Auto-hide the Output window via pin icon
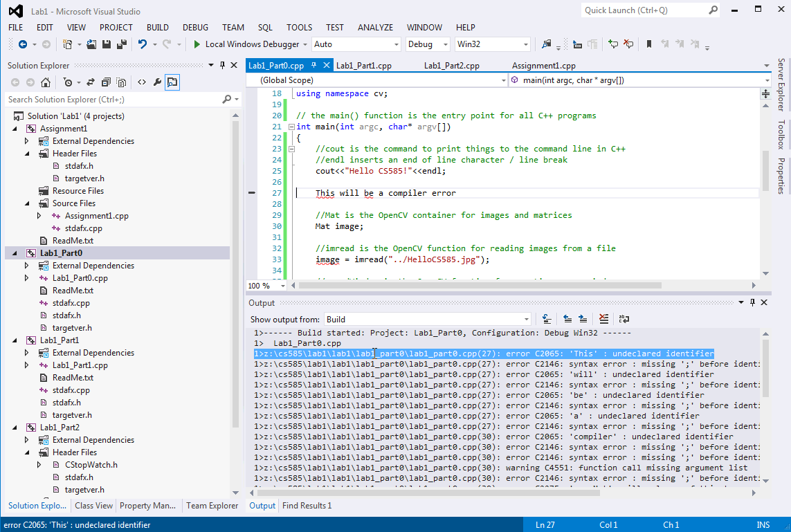The height and width of the screenshot is (532, 791). coord(754,302)
